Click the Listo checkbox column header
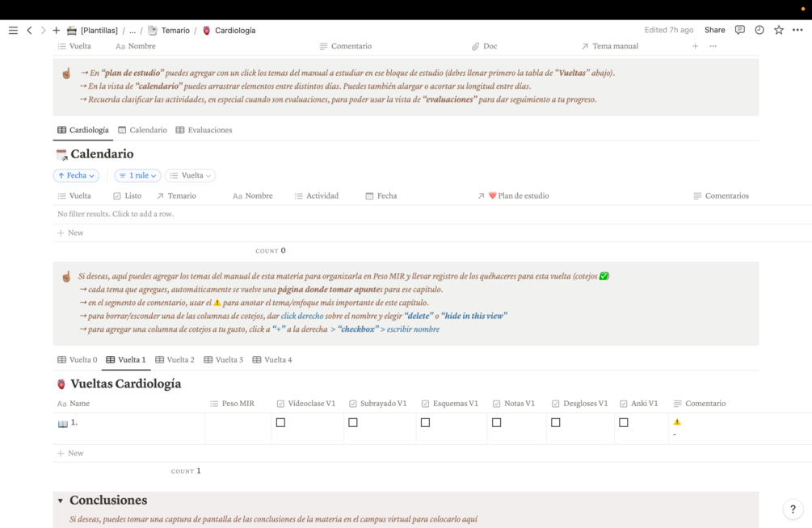 click(x=127, y=195)
